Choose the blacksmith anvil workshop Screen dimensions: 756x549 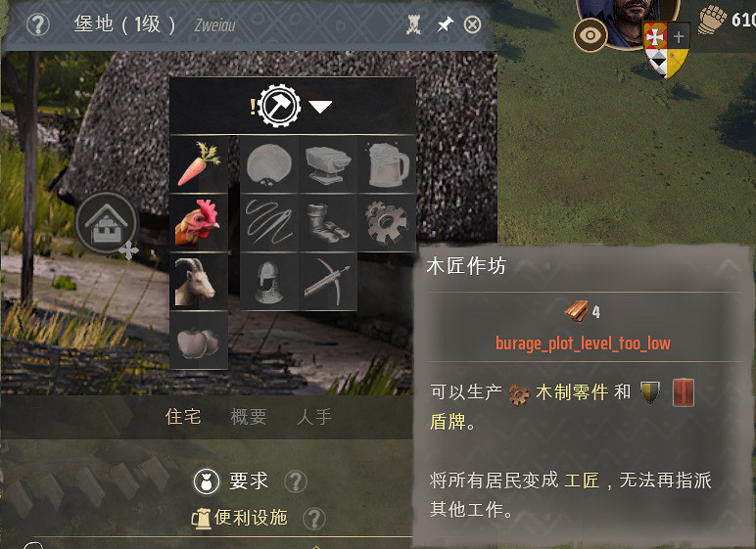[x=328, y=164]
